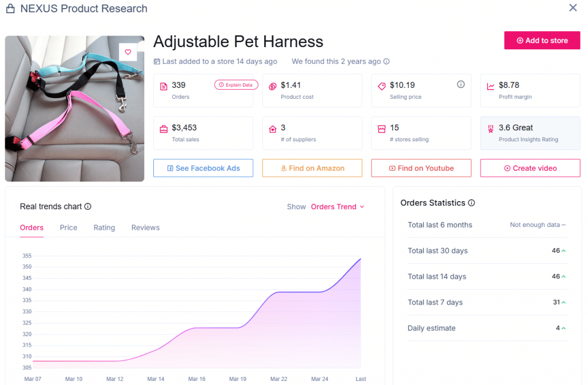
Task: Click Find on Youtube button
Action: coord(421,168)
